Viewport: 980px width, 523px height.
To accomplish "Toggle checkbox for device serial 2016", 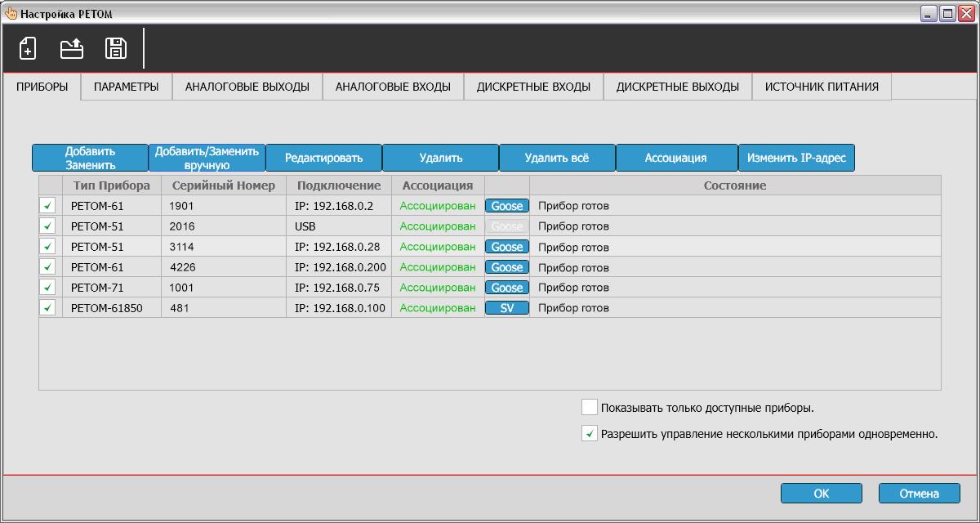I will point(48,226).
